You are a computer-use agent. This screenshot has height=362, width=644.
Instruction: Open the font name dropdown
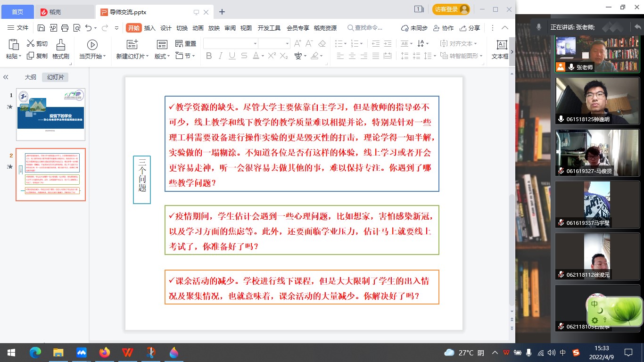pyautogui.click(x=255, y=43)
